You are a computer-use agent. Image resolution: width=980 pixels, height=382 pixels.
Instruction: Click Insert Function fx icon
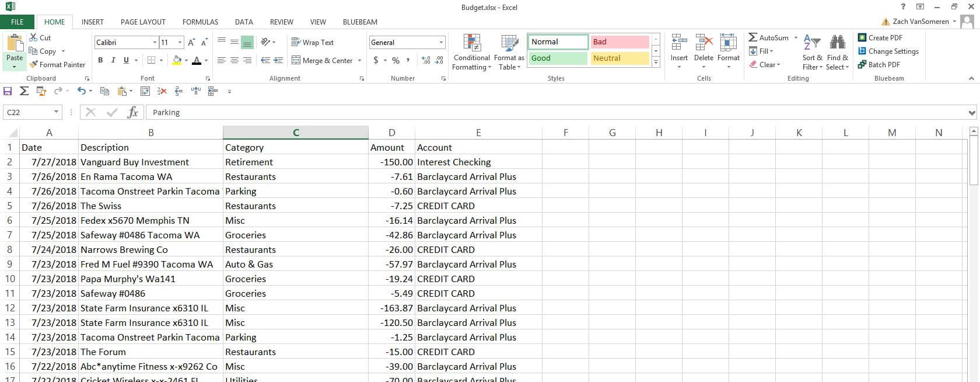[133, 112]
